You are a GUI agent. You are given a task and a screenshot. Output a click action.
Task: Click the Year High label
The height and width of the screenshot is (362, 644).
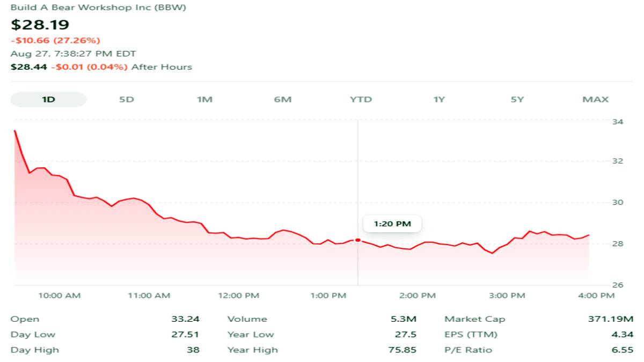(x=253, y=350)
